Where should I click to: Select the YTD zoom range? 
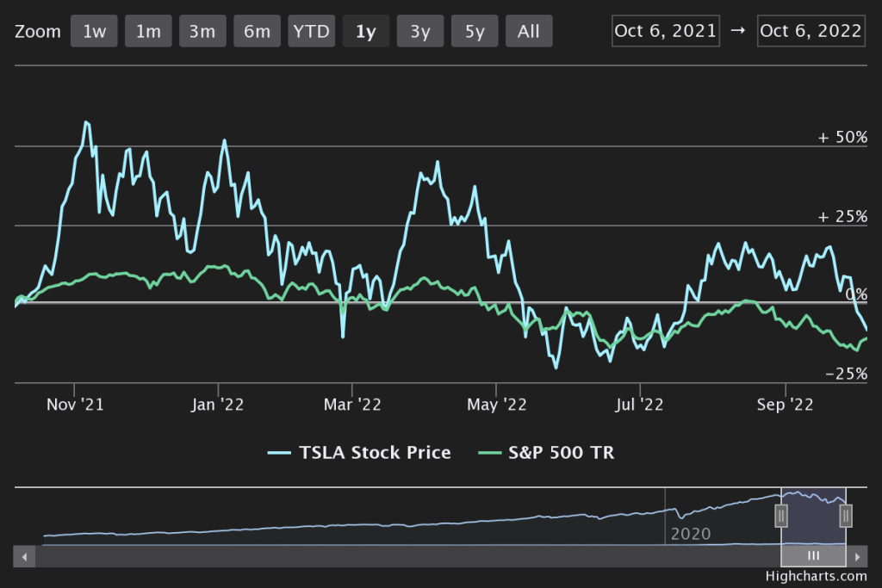click(311, 32)
